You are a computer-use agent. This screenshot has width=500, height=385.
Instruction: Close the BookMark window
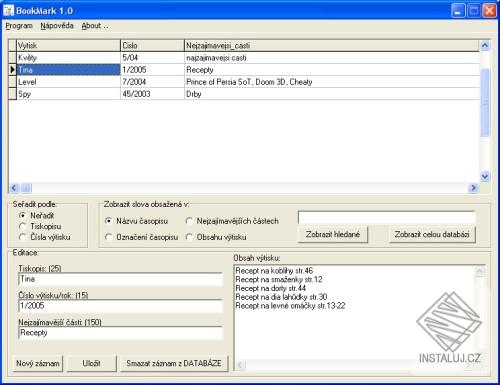click(489, 11)
